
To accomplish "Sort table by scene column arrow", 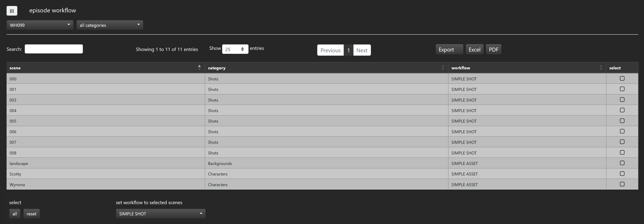I will (x=199, y=68).
